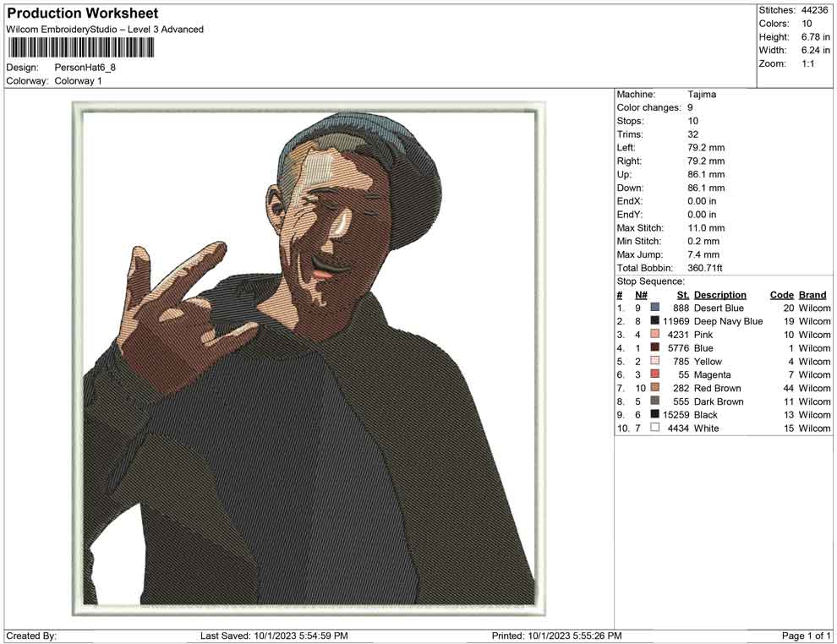
Task: Click the 'Dark Brown' description text
Action: tap(719, 401)
